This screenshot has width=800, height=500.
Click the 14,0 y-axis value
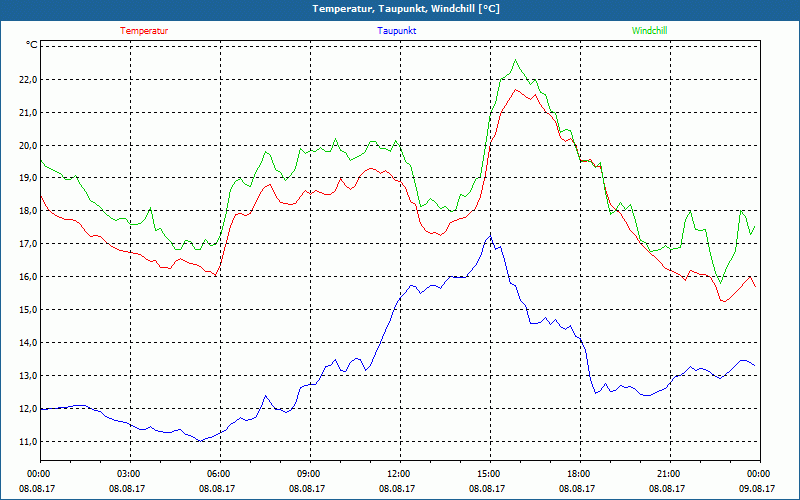[26, 343]
